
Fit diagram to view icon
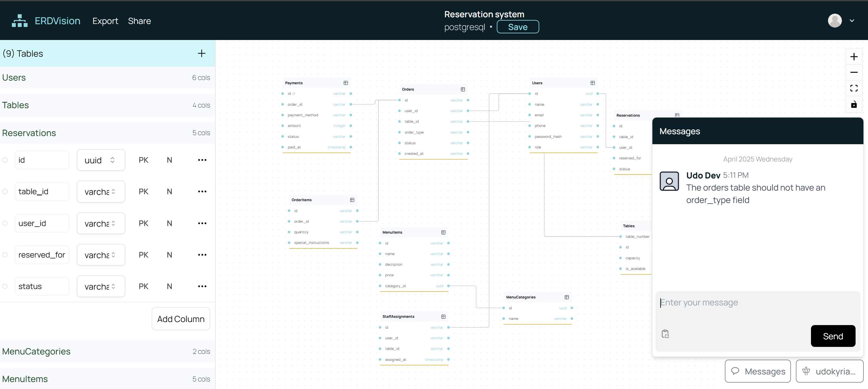coord(854,88)
